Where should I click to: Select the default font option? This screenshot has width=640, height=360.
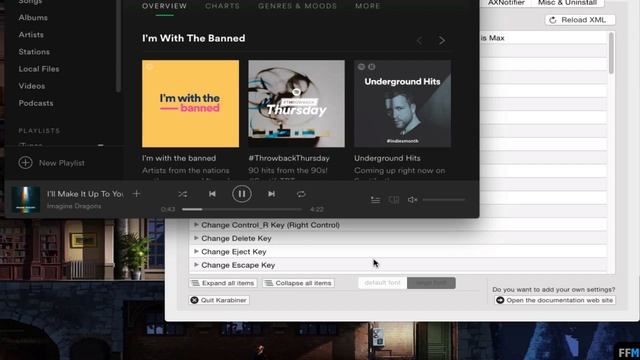coord(382,283)
